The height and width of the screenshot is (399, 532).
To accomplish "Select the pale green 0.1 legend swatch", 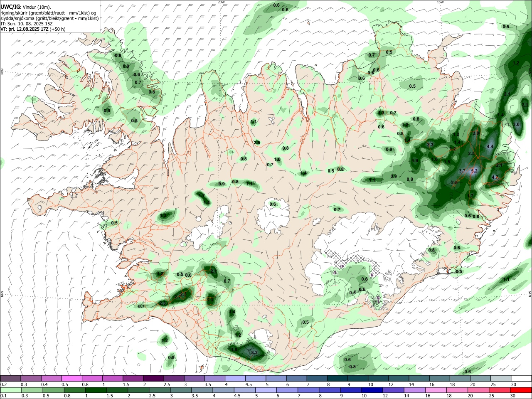I will (11, 390).
